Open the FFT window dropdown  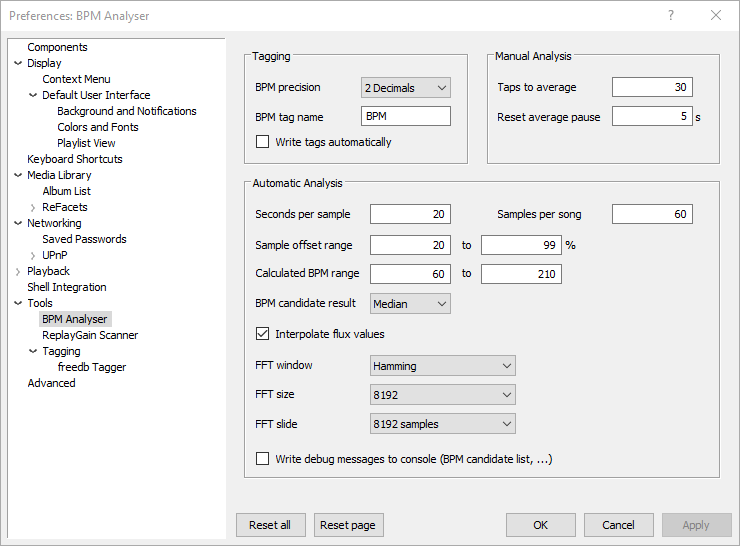pos(442,366)
